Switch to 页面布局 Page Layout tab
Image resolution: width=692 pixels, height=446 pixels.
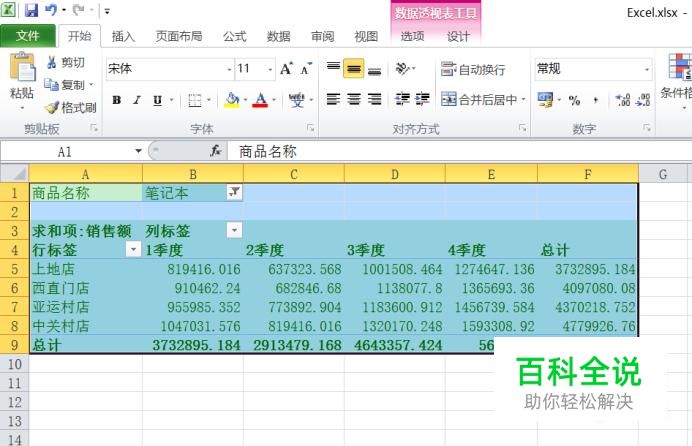(179, 36)
